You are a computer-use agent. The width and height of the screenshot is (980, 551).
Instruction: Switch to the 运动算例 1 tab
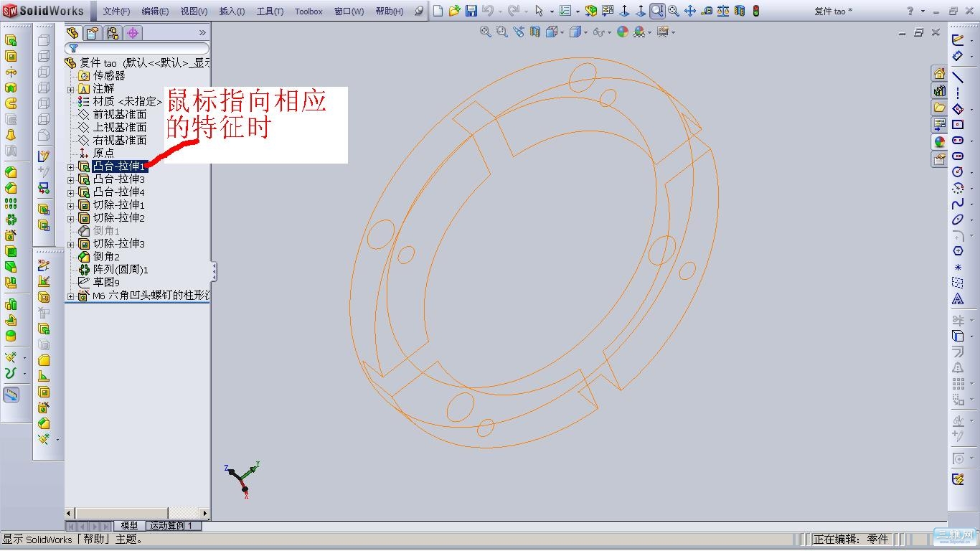[x=172, y=526]
